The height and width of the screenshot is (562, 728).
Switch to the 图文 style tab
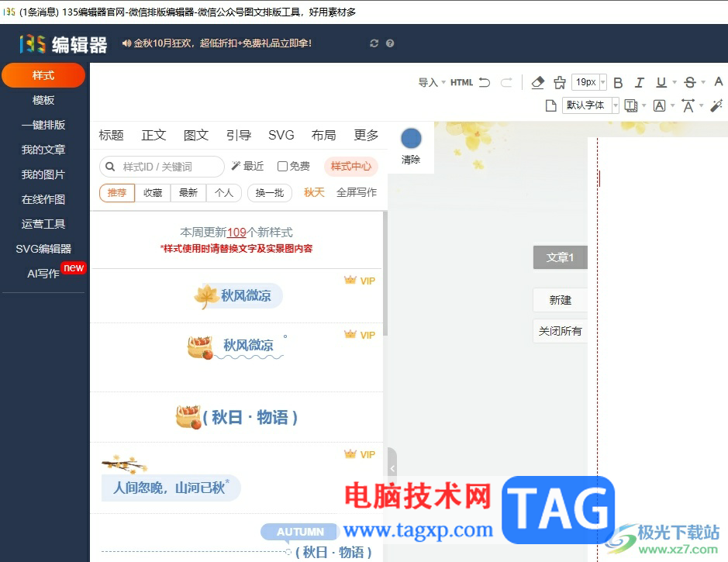(x=196, y=135)
